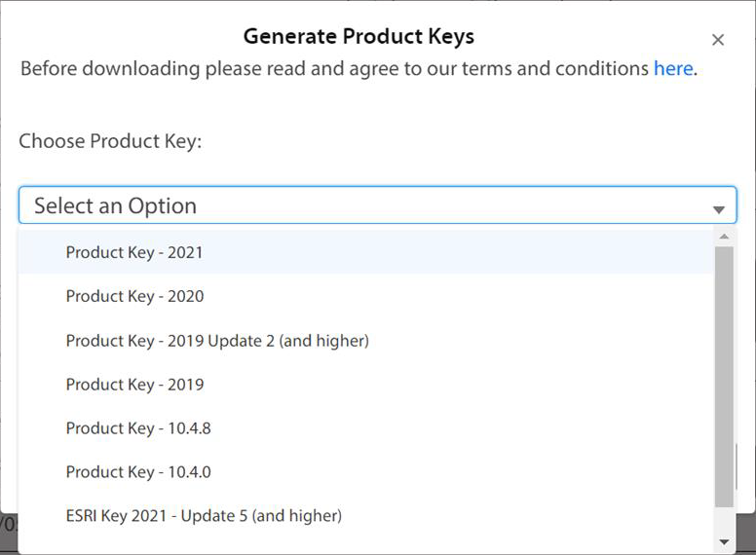Select Product Key - 2021 option
The image size is (756, 555).
point(134,252)
